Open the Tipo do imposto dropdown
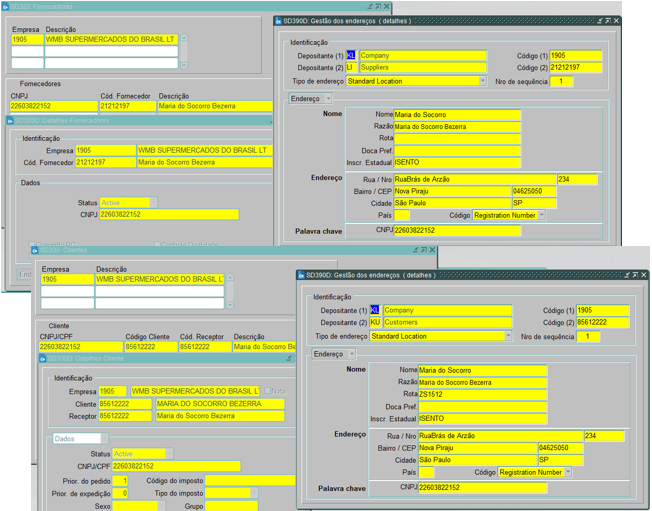Screen dimensions: 652x511 click(x=254, y=493)
